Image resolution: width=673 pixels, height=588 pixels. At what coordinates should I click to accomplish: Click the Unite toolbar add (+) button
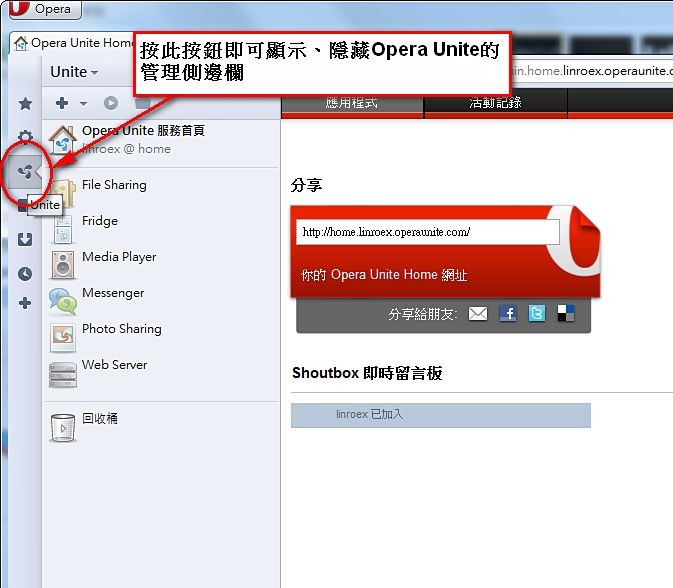click(62, 103)
